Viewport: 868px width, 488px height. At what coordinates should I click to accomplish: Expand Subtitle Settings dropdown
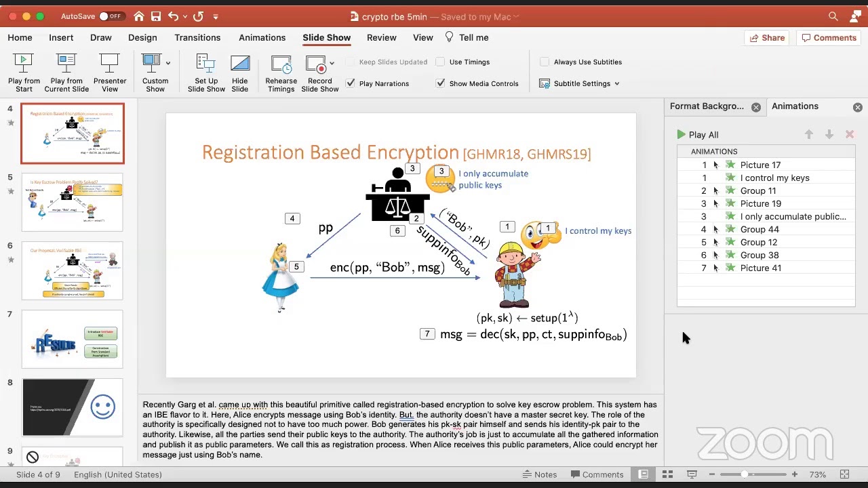[x=616, y=83]
